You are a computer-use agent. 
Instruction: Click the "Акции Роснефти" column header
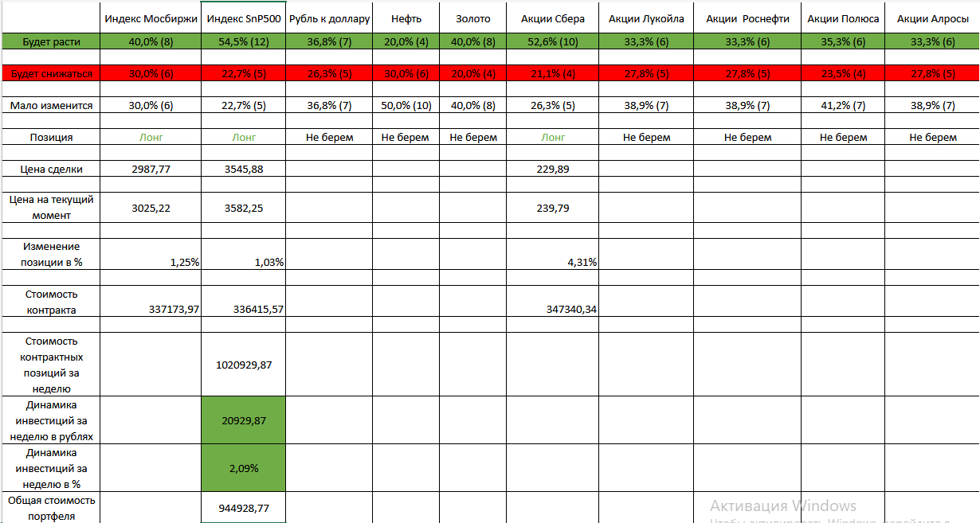click(747, 18)
